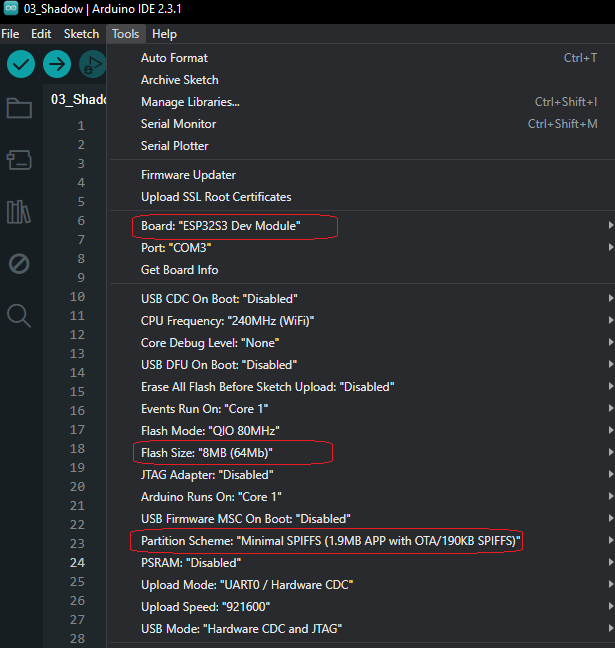The width and height of the screenshot is (615, 648).
Task: Open the Sketch menu
Action: 81,34
